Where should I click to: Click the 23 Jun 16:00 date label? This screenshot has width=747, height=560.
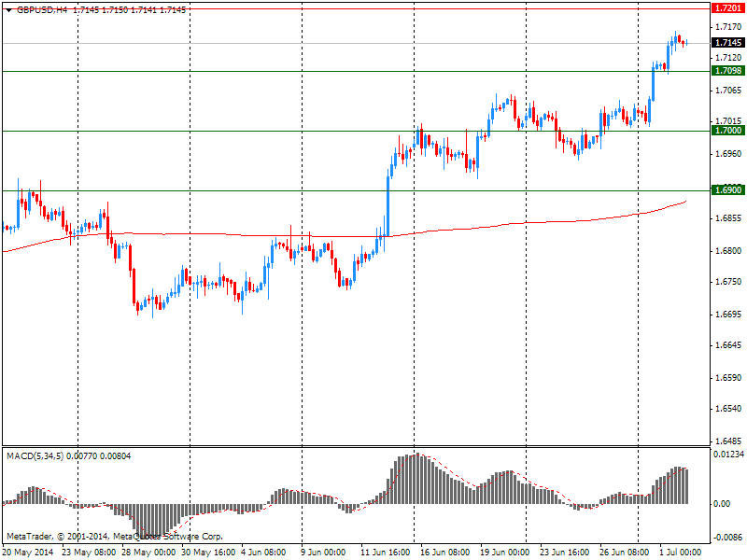[x=565, y=553]
